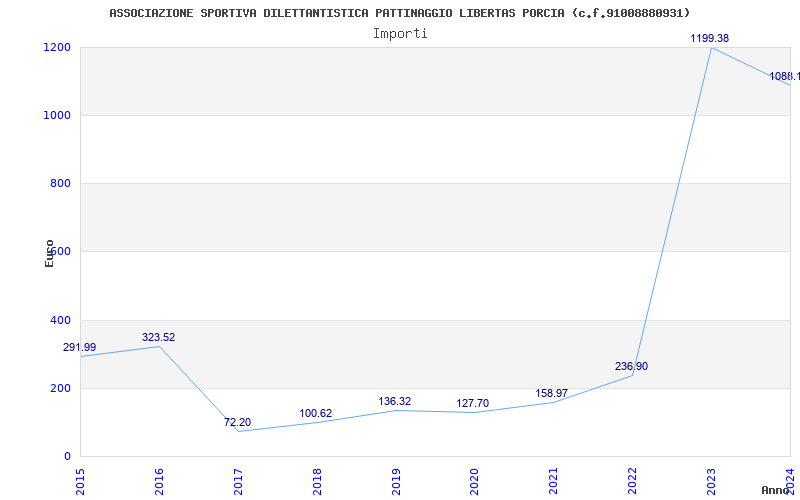Viewport: 800px width, 500px height.
Task: Click the 2017 x-axis year label
Action: (238, 482)
